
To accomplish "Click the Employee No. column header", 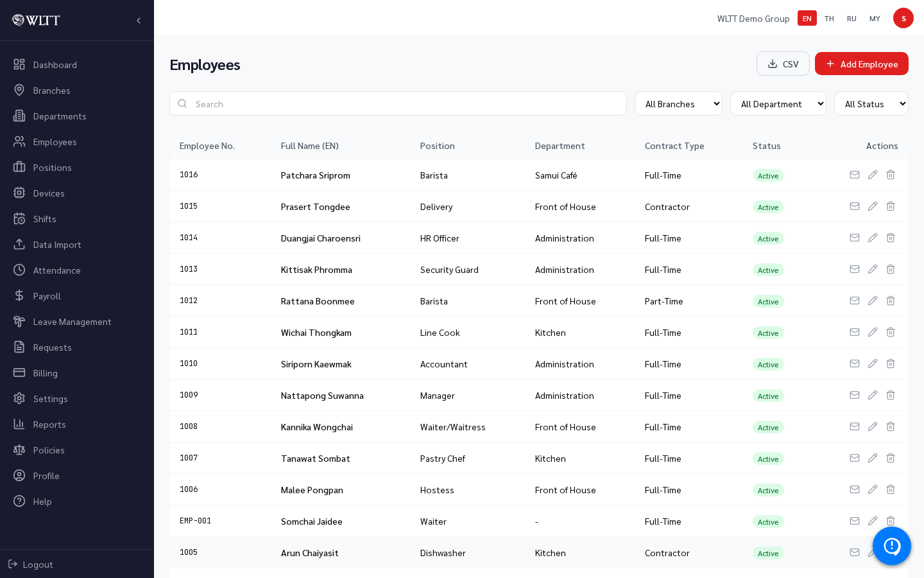I will pos(207,146).
